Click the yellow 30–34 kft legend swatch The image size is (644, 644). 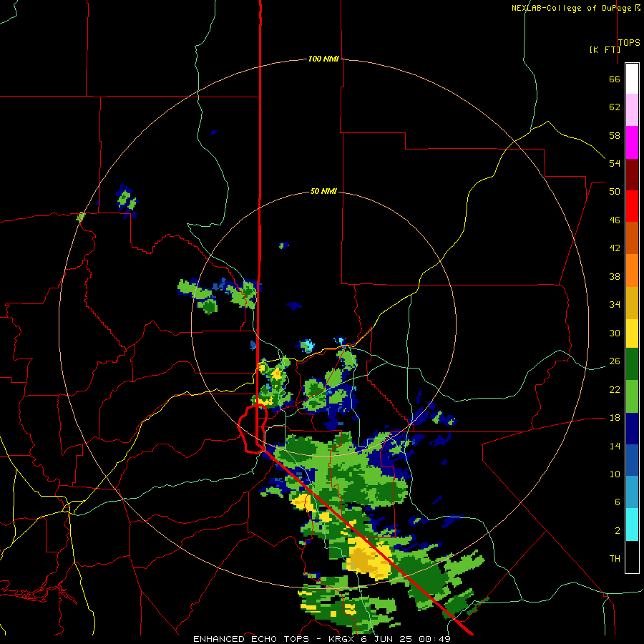tap(632, 333)
